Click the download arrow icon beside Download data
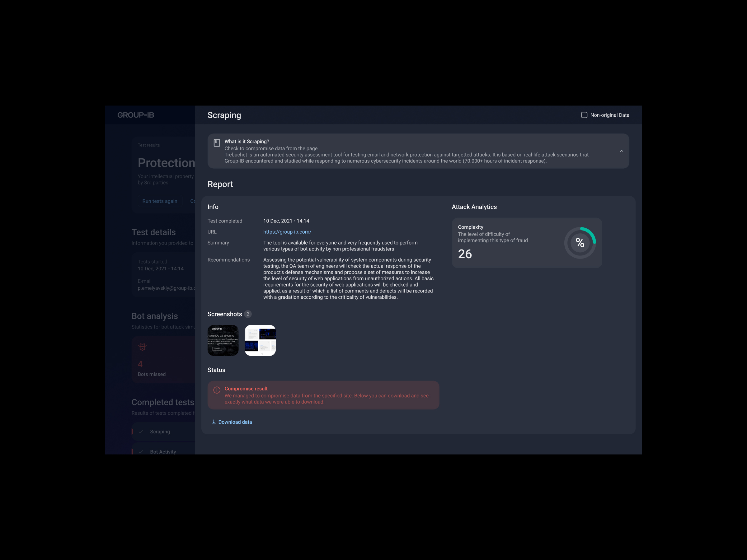The height and width of the screenshot is (560, 747). tap(214, 422)
